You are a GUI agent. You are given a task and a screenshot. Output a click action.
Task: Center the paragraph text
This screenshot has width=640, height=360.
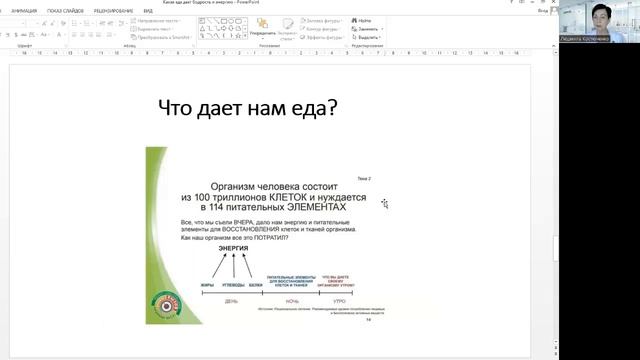click(x=82, y=35)
